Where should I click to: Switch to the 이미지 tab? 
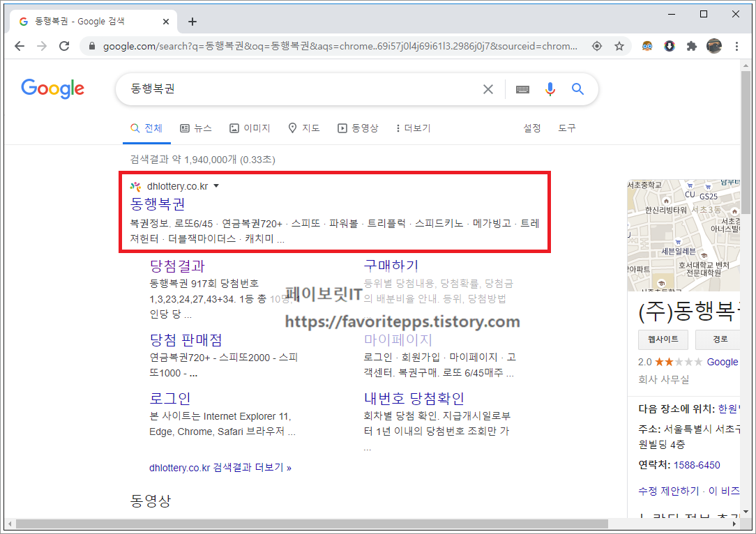tap(250, 128)
